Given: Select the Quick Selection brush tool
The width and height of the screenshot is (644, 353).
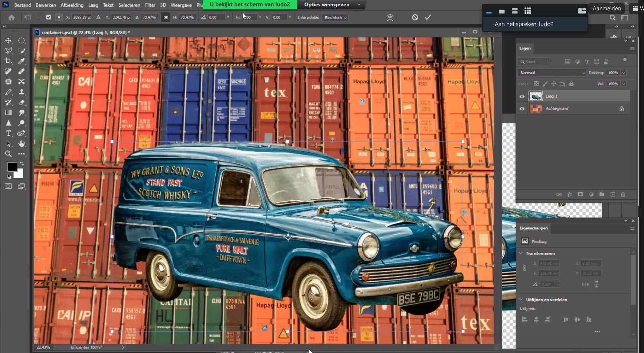Looking at the screenshot, I should (22, 51).
